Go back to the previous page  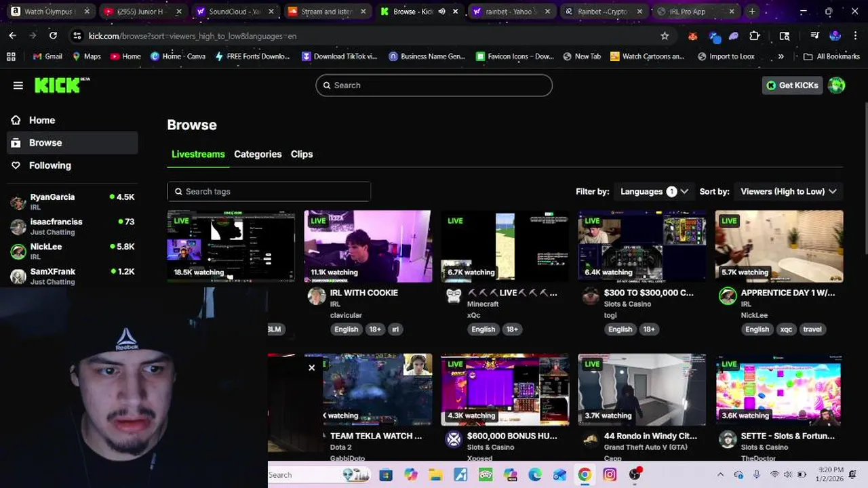click(x=13, y=36)
